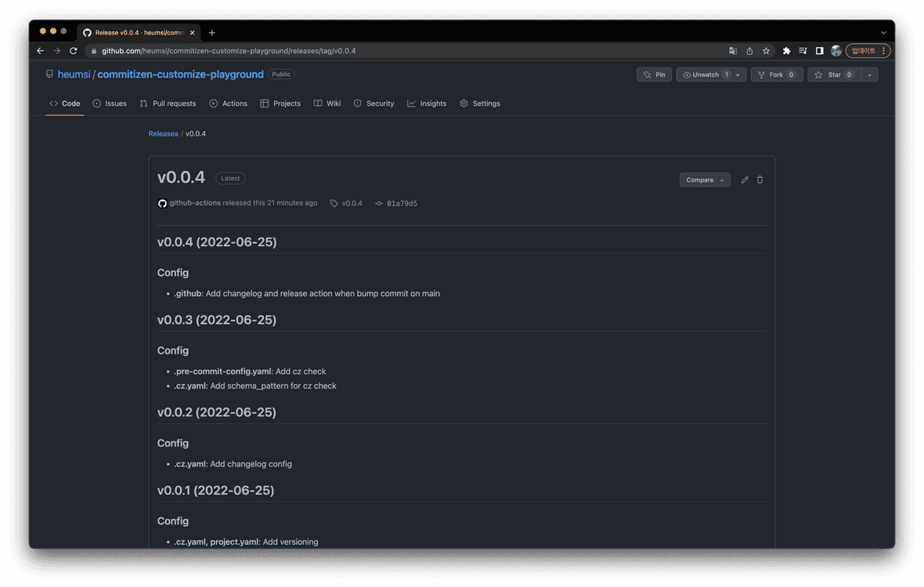Star the repository

pyautogui.click(x=834, y=74)
